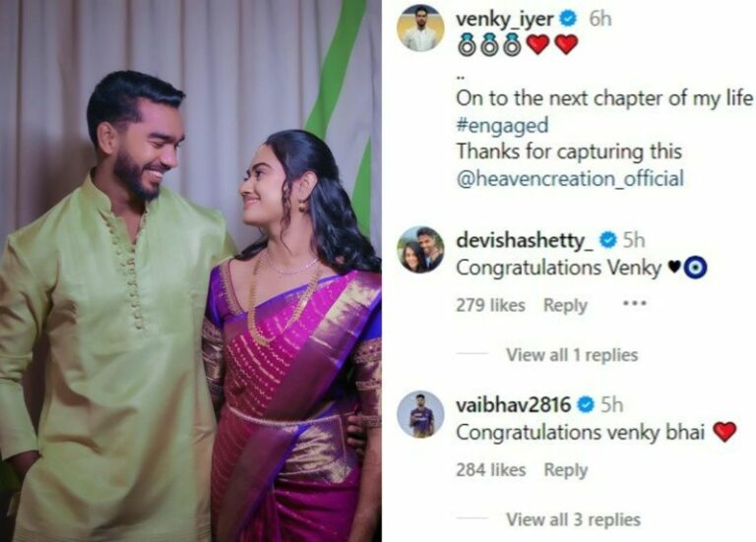Expand View all 3 replies
The height and width of the screenshot is (542, 756).
coord(573,519)
